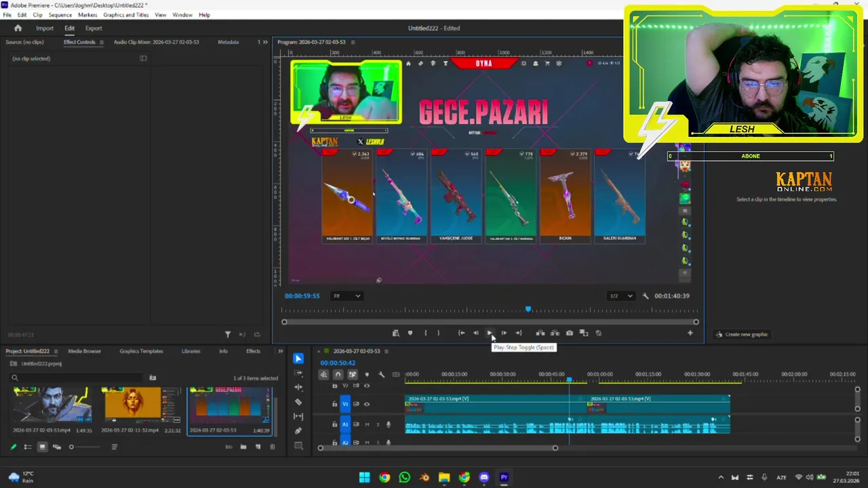Open Timeline sequence panel menu
The width and height of the screenshot is (868, 488).
click(x=387, y=351)
